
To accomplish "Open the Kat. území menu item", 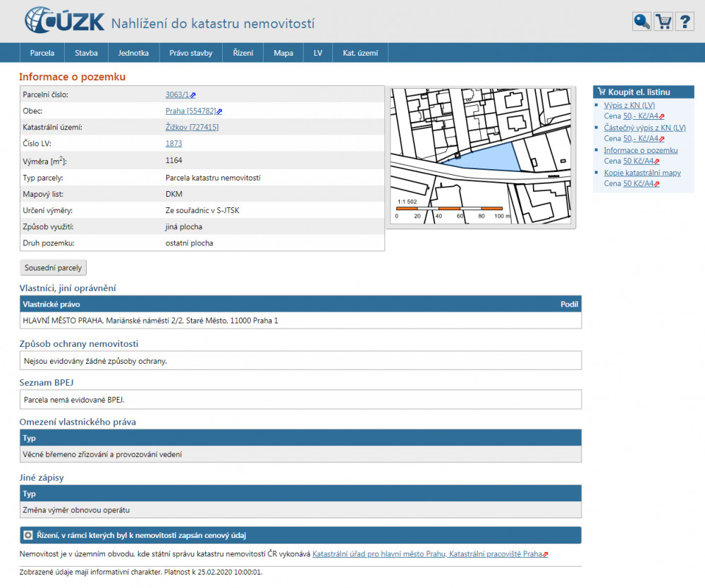I will (x=360, y=53).
